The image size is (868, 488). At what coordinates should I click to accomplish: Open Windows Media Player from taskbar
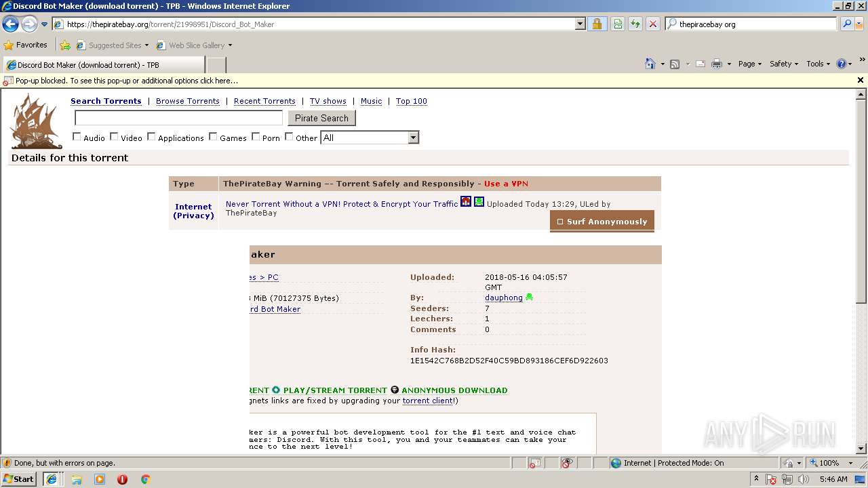(100, 479)
